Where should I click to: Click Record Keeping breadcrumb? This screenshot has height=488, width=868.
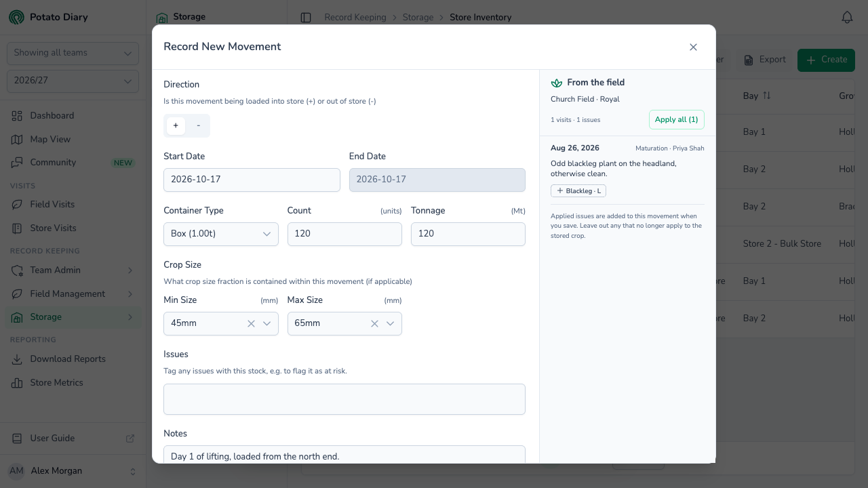coord(355,18)
